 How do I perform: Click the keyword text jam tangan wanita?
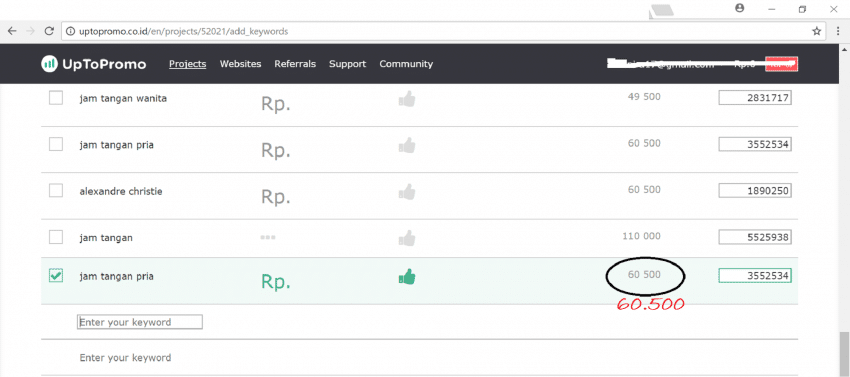(123, 99)
